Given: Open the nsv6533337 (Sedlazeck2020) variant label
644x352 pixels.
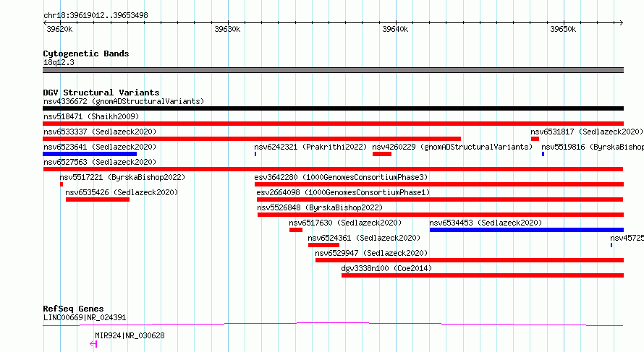Looking at the screenshot, I should click(100, 132).
